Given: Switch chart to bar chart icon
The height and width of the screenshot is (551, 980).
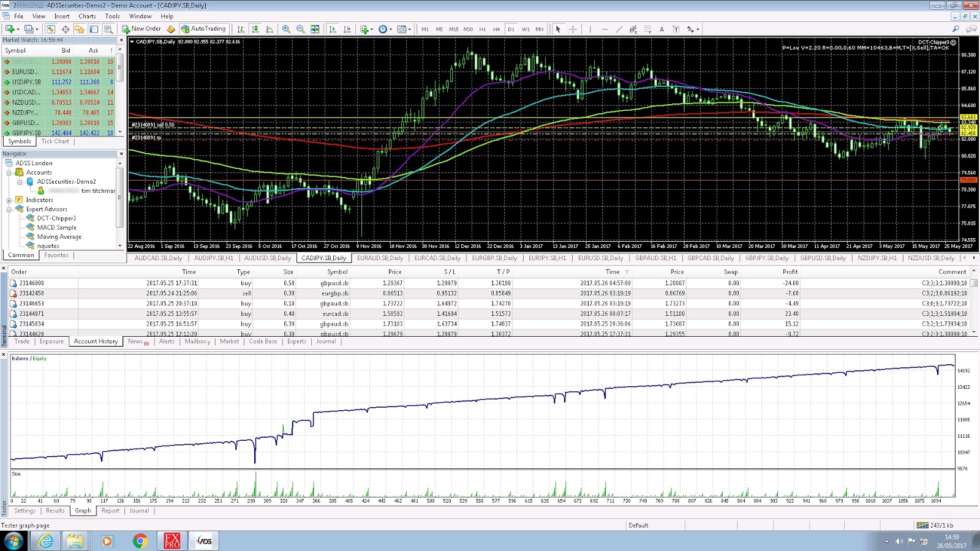Looking at the screenshot, I should pos(241,29).
